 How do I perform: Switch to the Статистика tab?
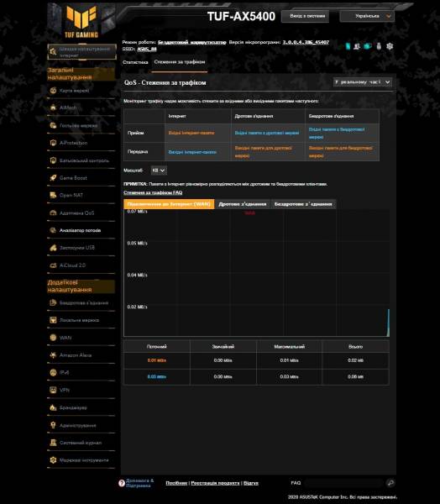[x=135, y=62]
